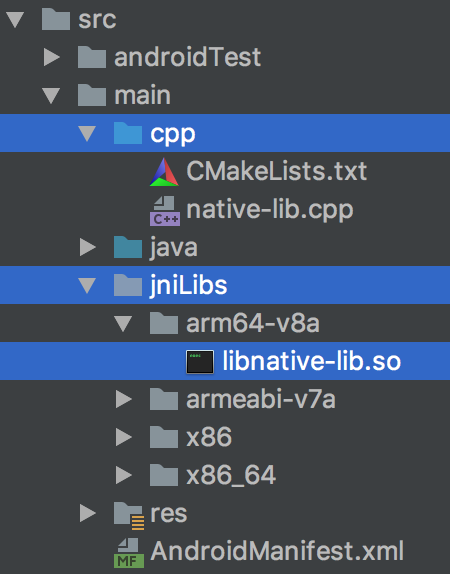
Task: Click the jniLibs folder icon
Action: click(x=128, y=285)
